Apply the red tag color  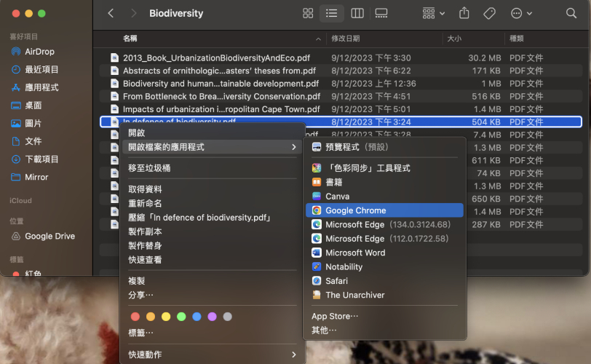click(135, 317)
